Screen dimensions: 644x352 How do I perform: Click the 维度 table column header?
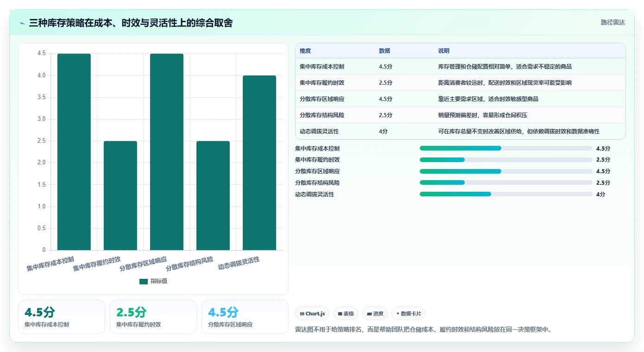pos(305,51)
